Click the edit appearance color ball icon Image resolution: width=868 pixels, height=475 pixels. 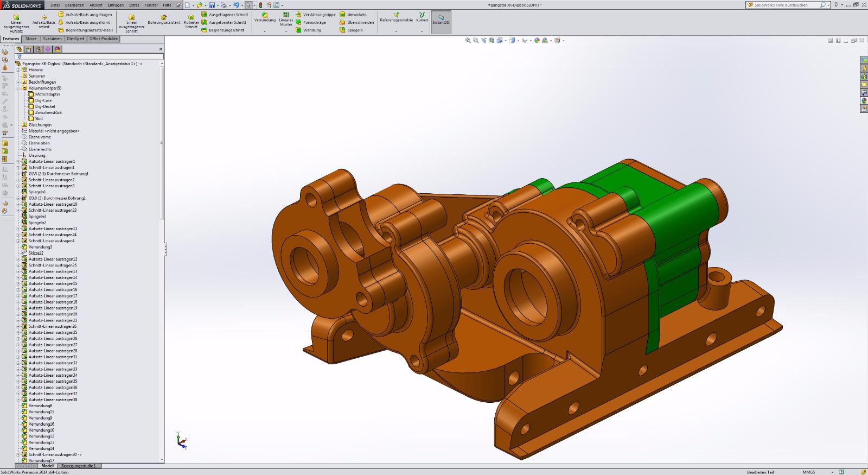tap(537, 40)
